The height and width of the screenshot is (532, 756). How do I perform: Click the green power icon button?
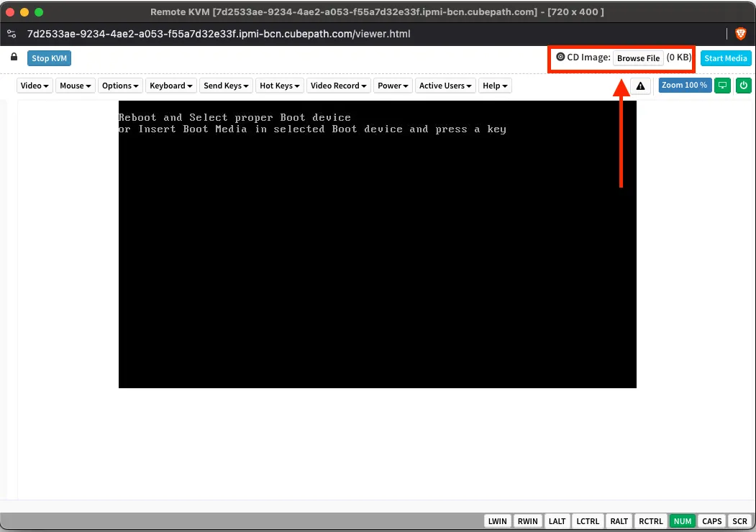click(x=744, y=86)
